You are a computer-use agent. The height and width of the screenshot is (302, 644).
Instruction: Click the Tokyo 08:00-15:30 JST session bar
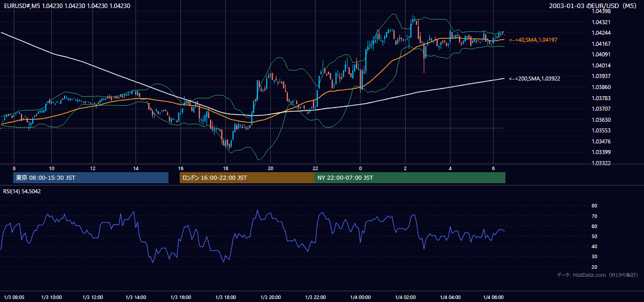pos(91,178)
